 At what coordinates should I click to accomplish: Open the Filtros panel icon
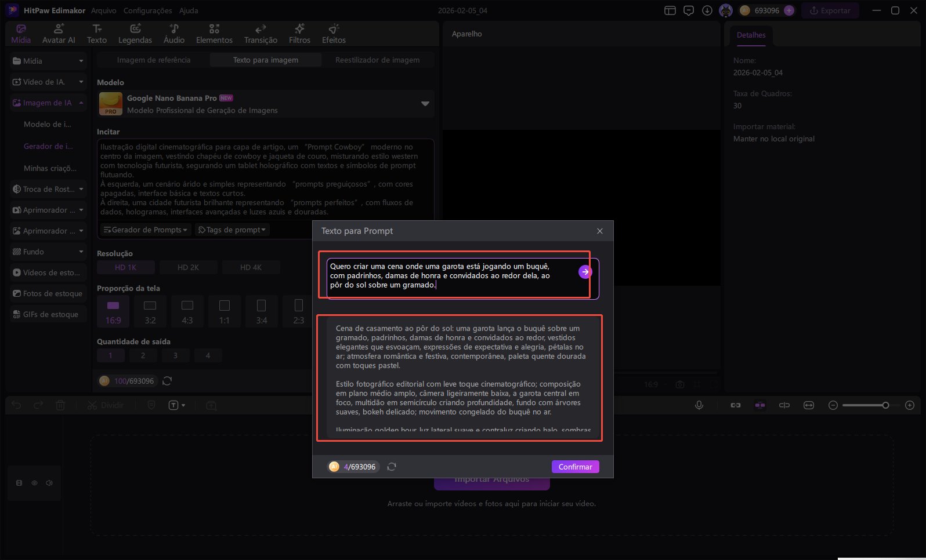299,34
